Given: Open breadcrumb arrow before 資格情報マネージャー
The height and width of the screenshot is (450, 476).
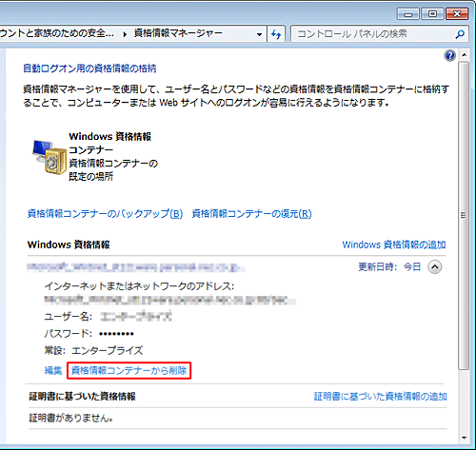Looking at the screenshot, I should 125,34.
